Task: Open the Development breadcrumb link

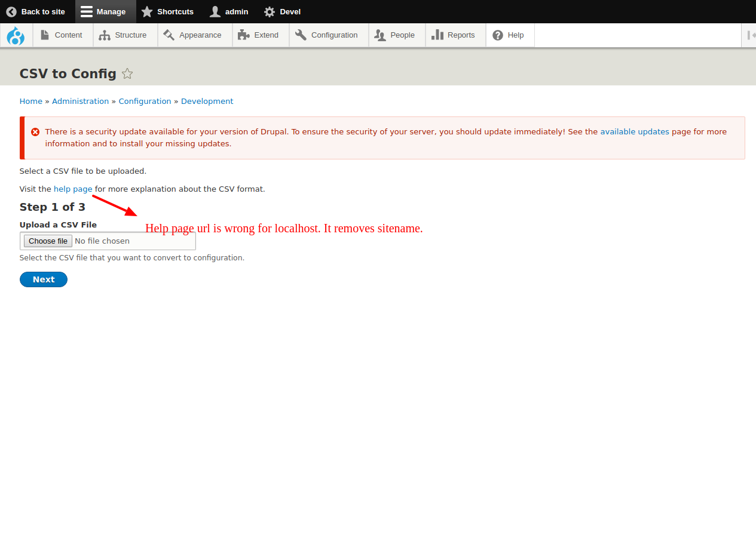Action: pyautogui.click(x=207, y=101)
